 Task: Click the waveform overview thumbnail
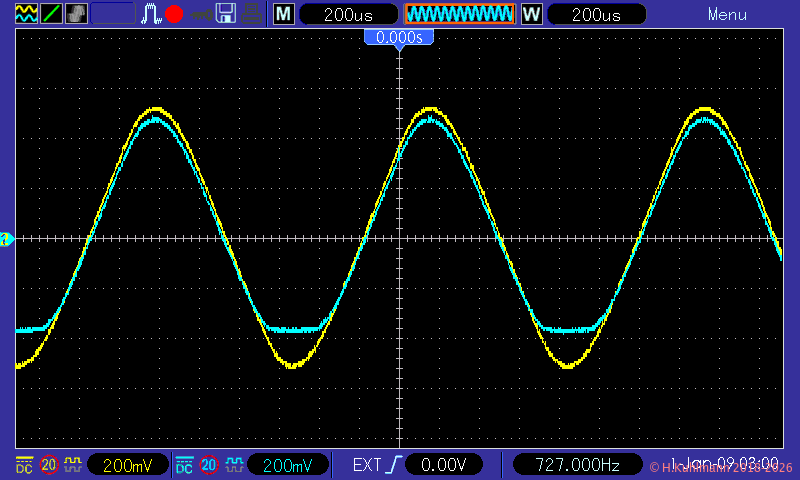click(460, 14)
